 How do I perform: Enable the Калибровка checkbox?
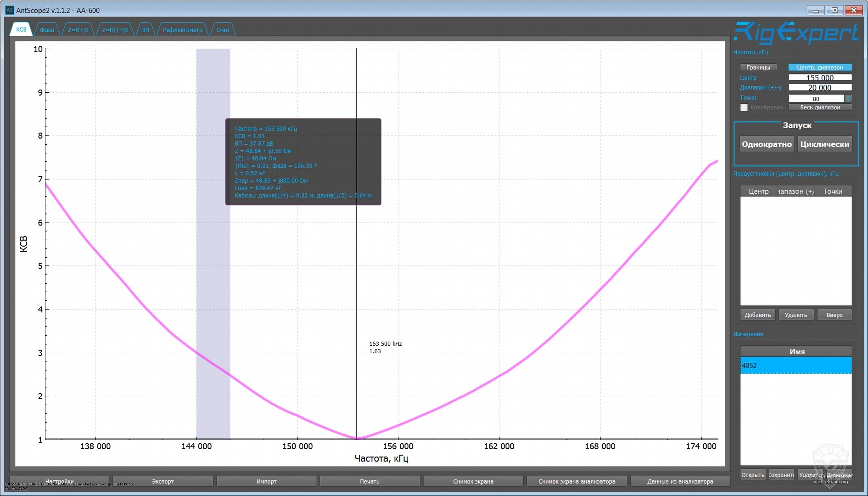pyautogui.click(x=744, y=107)
